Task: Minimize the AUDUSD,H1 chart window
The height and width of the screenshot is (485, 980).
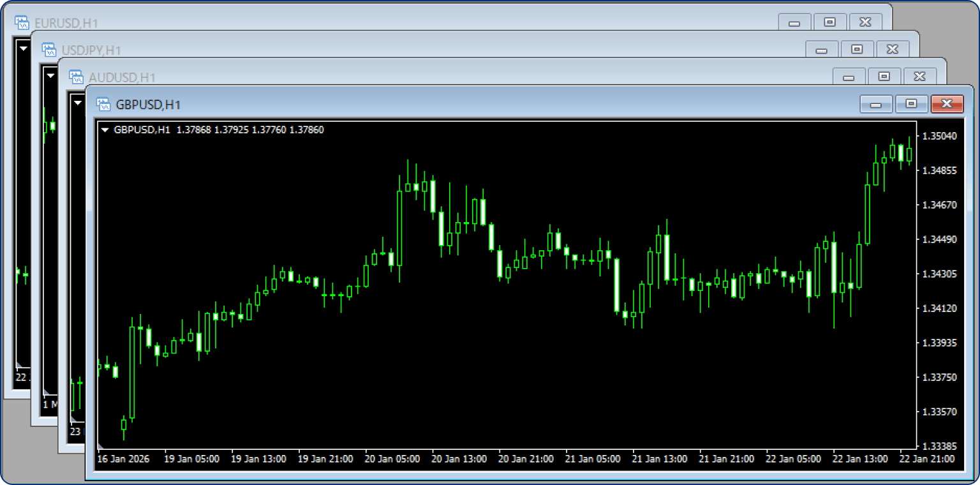Action: point(849,77)
